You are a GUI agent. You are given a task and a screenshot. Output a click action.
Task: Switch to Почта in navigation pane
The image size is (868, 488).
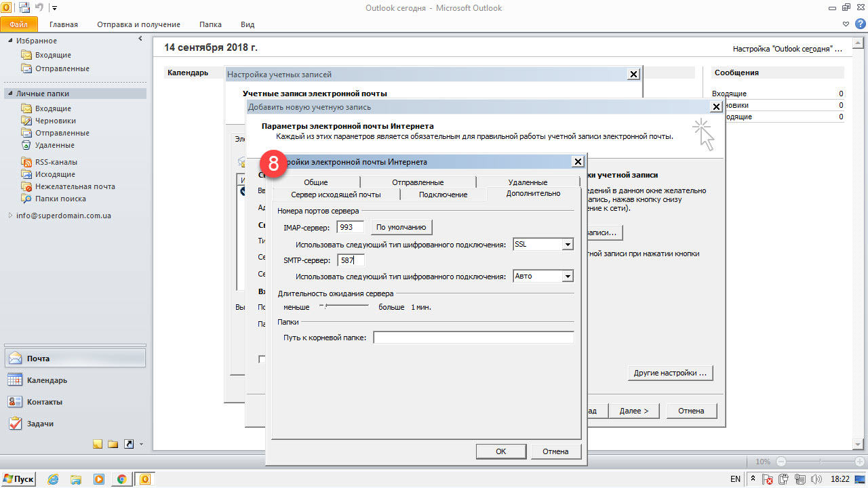pyautogui.click(x=75, y=359)
